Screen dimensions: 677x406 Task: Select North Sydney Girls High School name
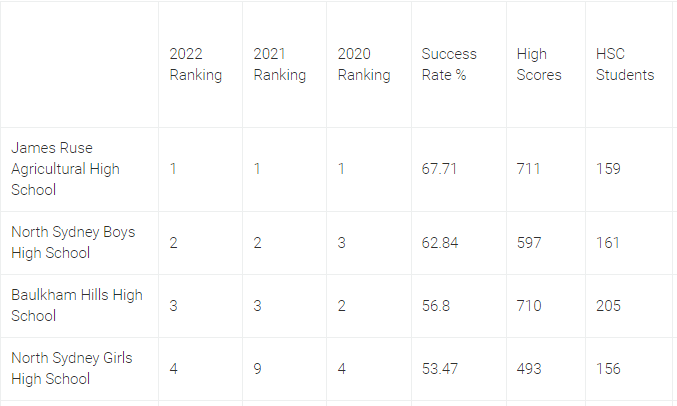[x=72, y=368]
